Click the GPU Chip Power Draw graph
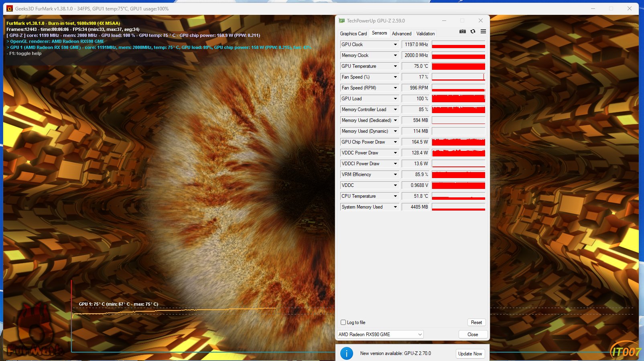The image size is (644, 361). pos(458,142)
